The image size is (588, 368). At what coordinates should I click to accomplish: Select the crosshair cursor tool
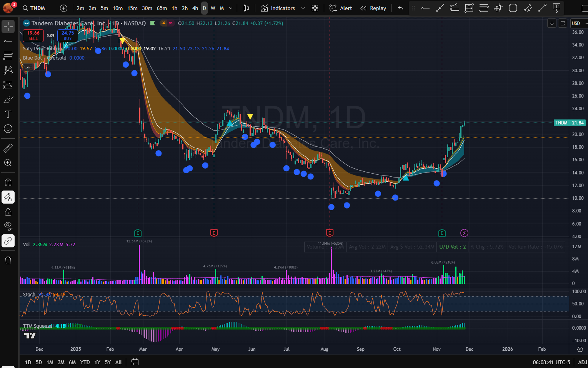8,27
